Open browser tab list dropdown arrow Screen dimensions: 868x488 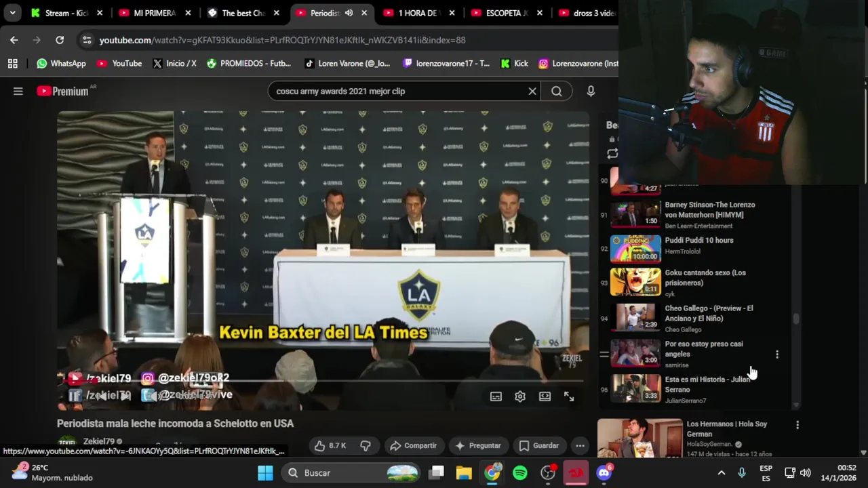tap(12, 13)
